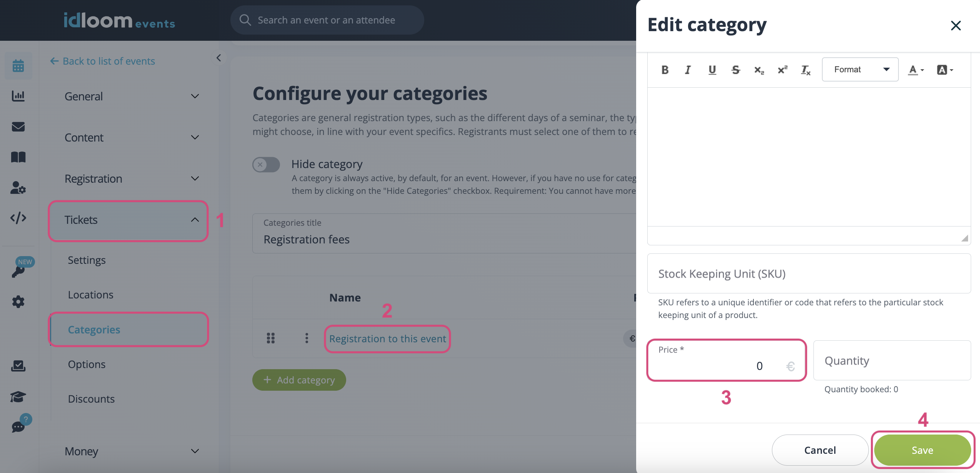Click the background highlight color icon
The height and width of the screenshot is (473, 980).
944,69
